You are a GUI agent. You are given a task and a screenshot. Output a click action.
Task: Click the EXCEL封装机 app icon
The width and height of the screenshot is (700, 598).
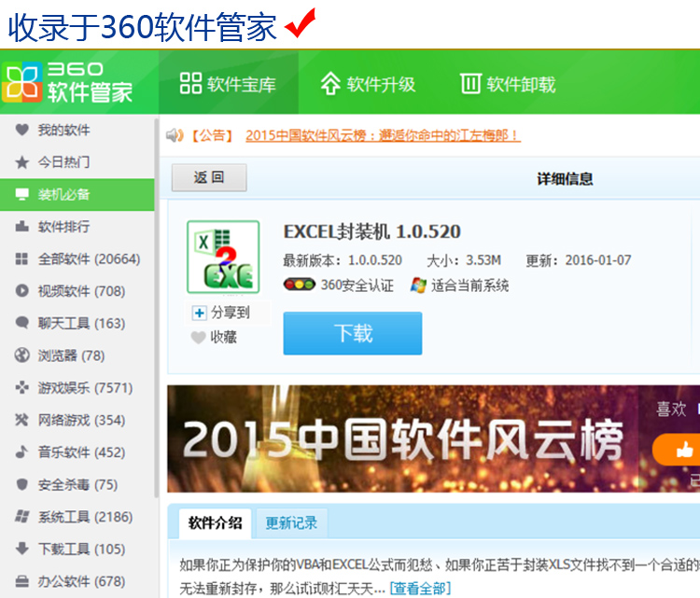223,257
